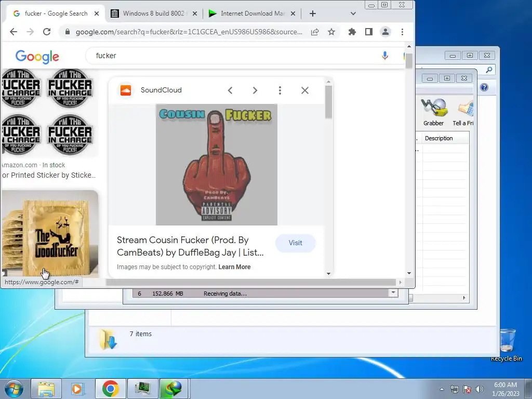
Task: Open the Stream Cousin title link
Action: coord(190,246)
